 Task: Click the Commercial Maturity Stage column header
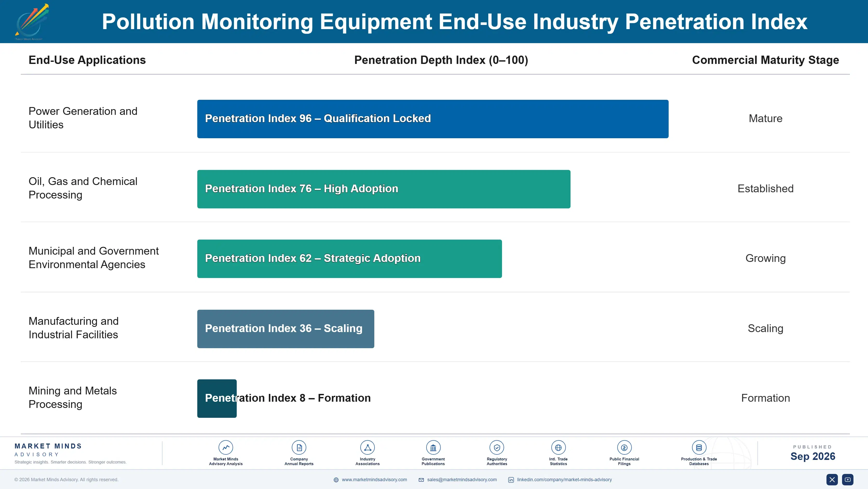click(765, 60)
